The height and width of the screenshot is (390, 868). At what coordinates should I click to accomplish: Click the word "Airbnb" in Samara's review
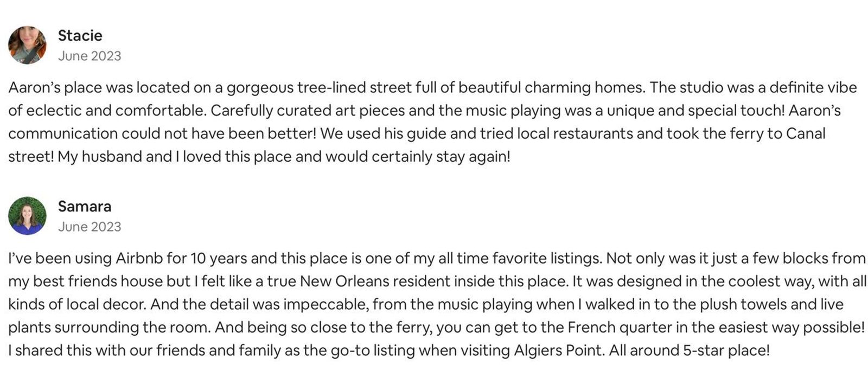[139, 258]
